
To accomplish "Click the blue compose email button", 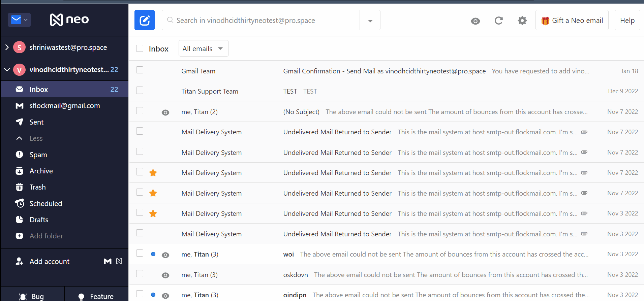I will click(144, 20).
